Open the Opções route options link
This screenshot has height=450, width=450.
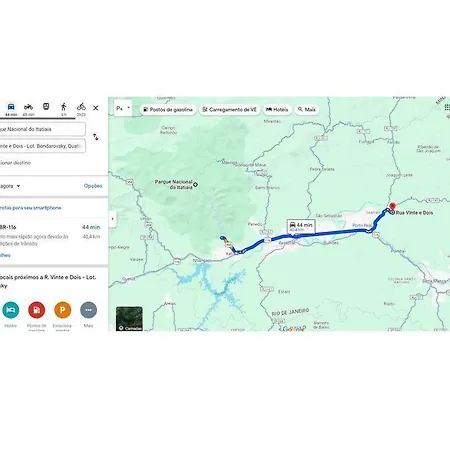click(93, 186)
